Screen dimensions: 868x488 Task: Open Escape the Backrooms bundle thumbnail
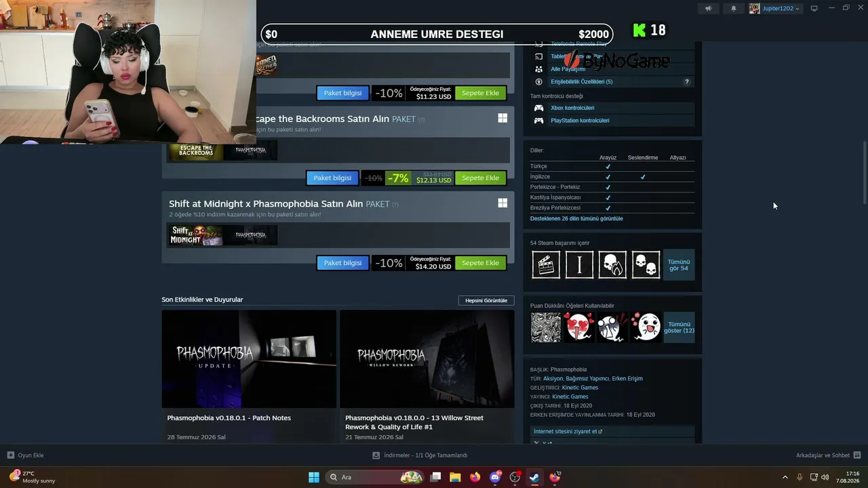coord(196,150)
